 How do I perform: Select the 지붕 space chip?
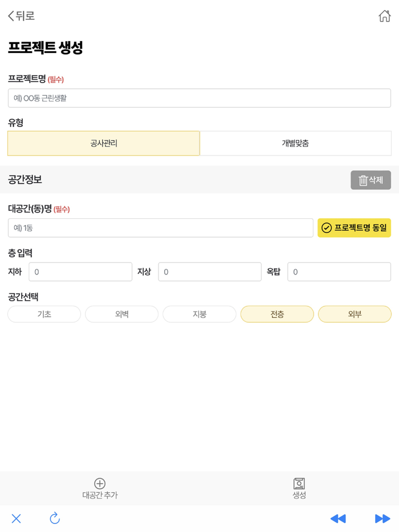199,314
